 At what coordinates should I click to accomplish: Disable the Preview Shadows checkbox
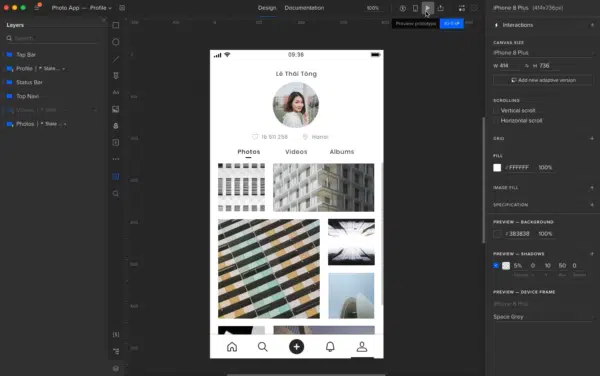(496, 265)
